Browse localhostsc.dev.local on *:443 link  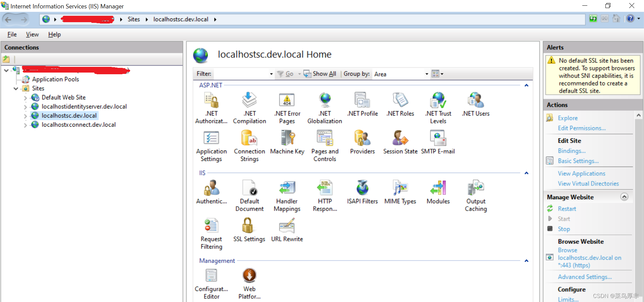coord(589,258)
